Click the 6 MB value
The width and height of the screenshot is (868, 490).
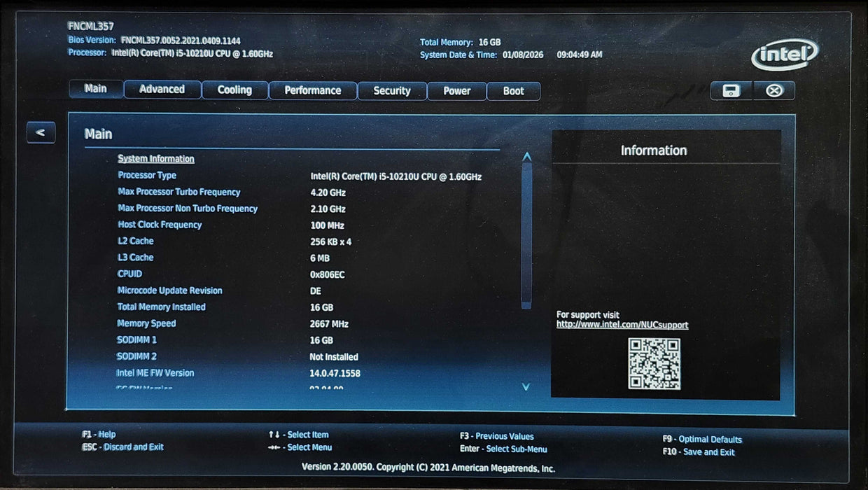320,258
